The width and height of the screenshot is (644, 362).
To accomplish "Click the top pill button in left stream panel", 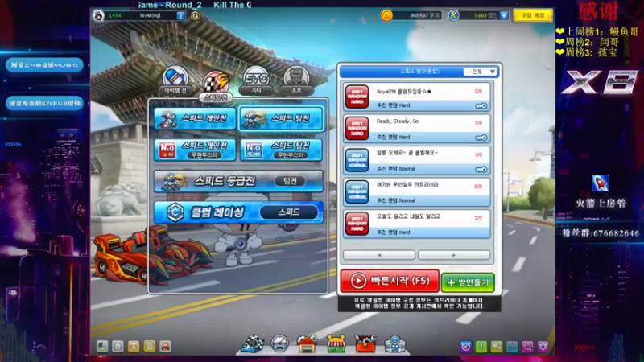I will 44,65.
